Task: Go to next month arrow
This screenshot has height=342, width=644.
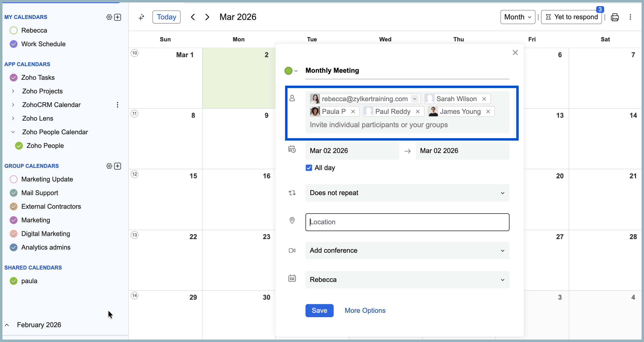Action: tap(207, 17)
